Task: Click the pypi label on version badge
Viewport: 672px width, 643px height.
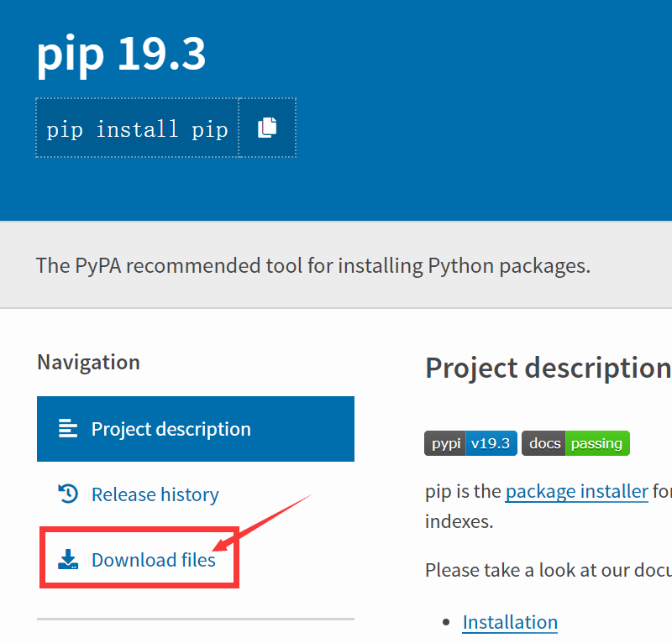Action: point(446,443)
